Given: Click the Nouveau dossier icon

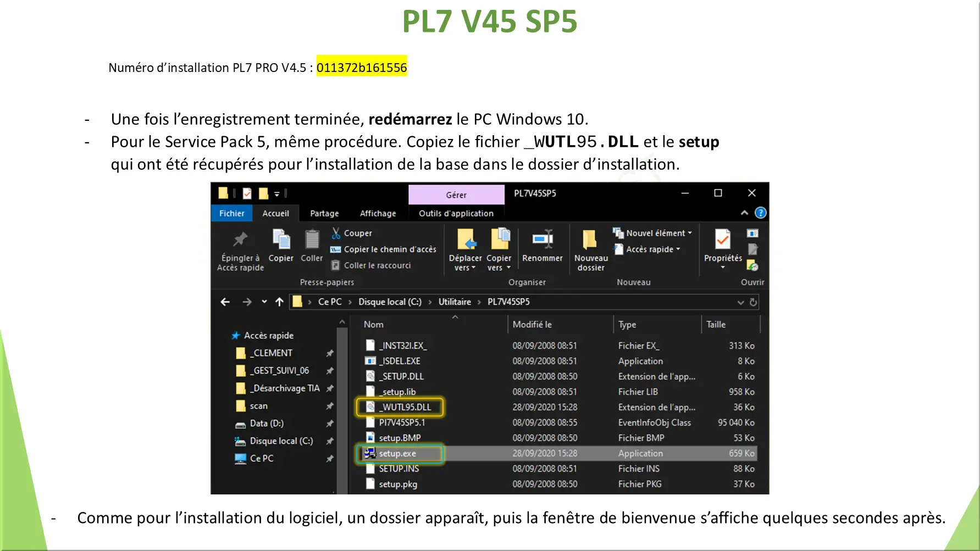Looking at the screenshot, I should tap(590, 240).
